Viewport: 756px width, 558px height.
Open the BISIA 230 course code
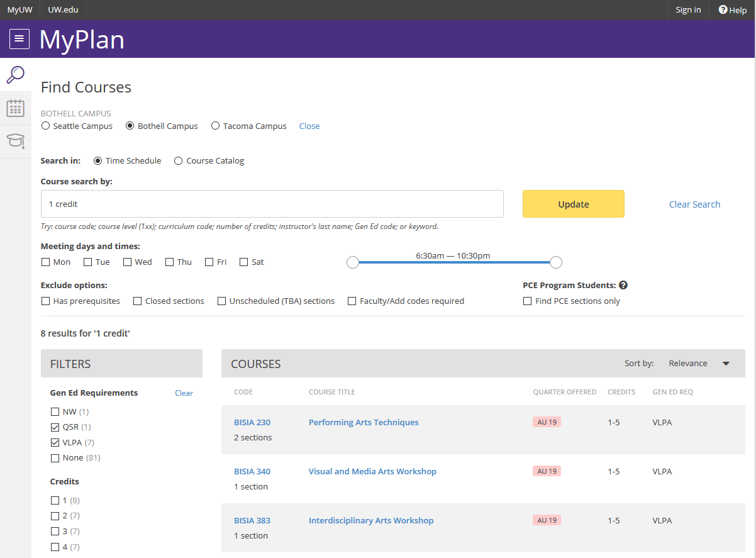click(x=252, y=423)
